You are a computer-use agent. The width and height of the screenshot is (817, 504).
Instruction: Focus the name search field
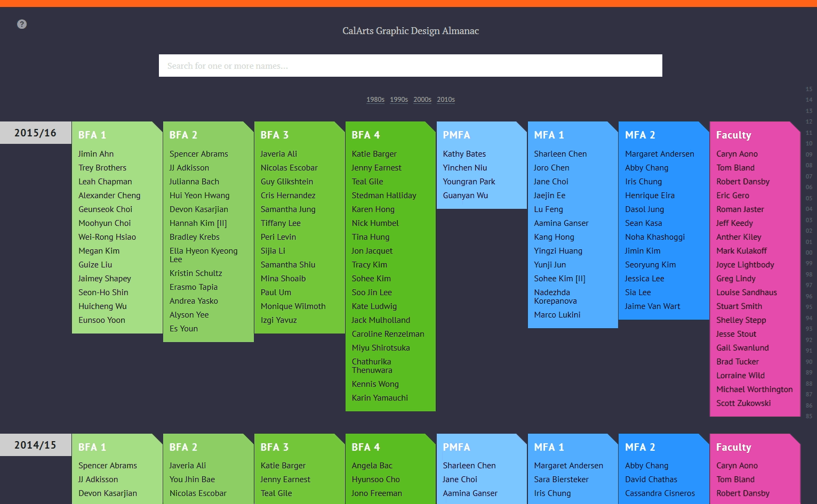pos(411,66)
